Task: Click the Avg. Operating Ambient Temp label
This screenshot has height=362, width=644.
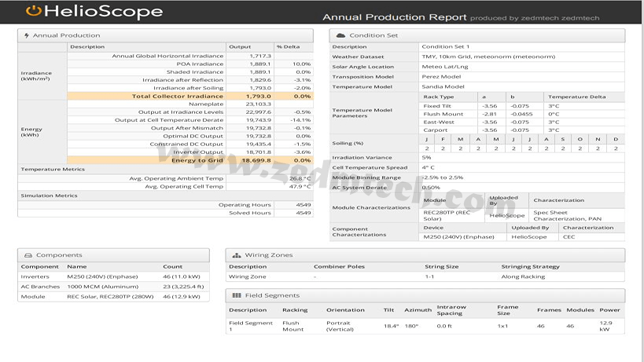Action: click(x=176, y=178)
